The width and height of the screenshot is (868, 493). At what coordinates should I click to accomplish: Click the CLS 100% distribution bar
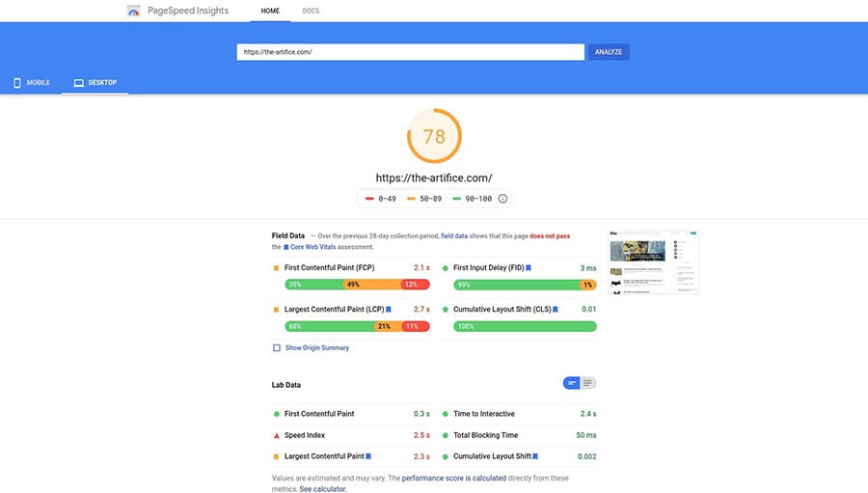click(525, 326)
